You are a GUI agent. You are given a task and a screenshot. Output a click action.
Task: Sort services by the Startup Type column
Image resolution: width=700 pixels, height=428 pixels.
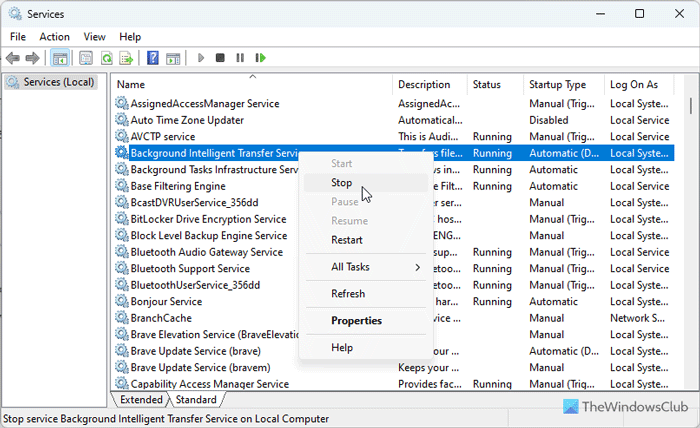tap(557, 85)
